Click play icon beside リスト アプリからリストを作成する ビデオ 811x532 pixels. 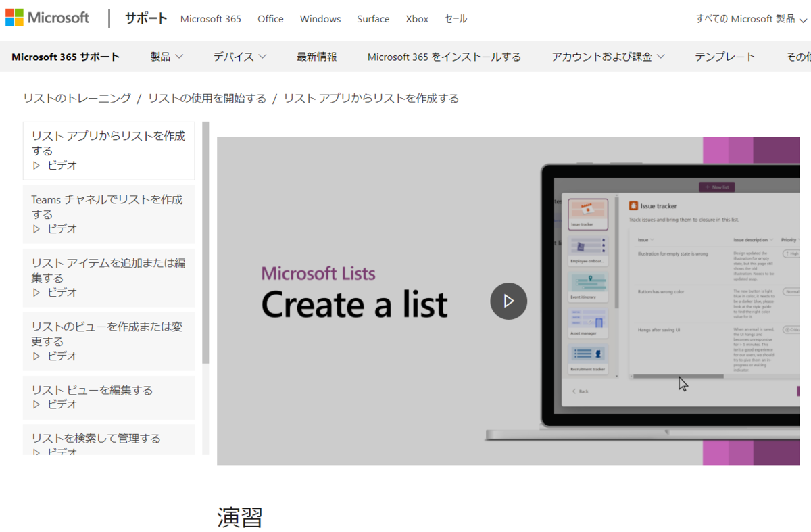pyautogui.click(x=37, y=166)
